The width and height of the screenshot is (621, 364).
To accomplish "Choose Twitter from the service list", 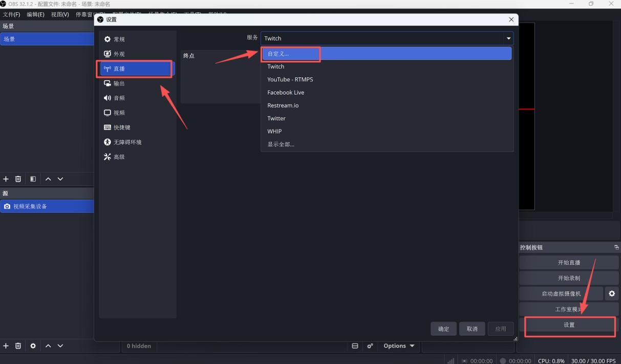I will coord(387,118).
